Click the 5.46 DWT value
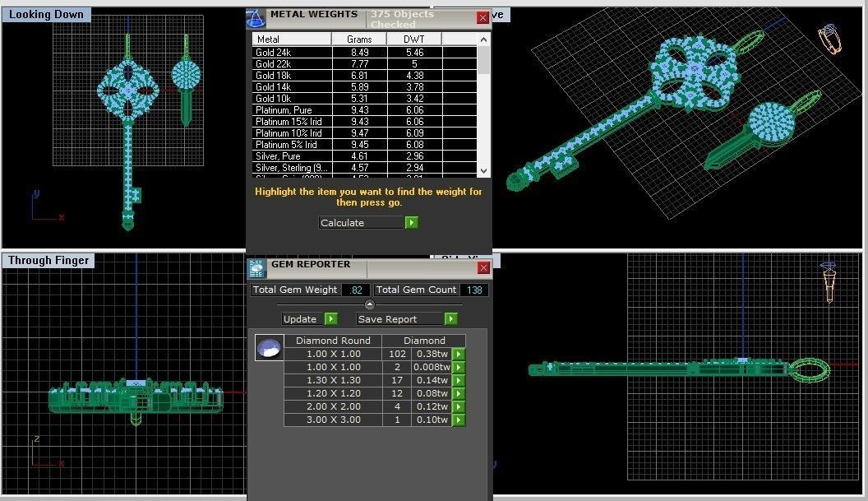 (x=414, y=52)
